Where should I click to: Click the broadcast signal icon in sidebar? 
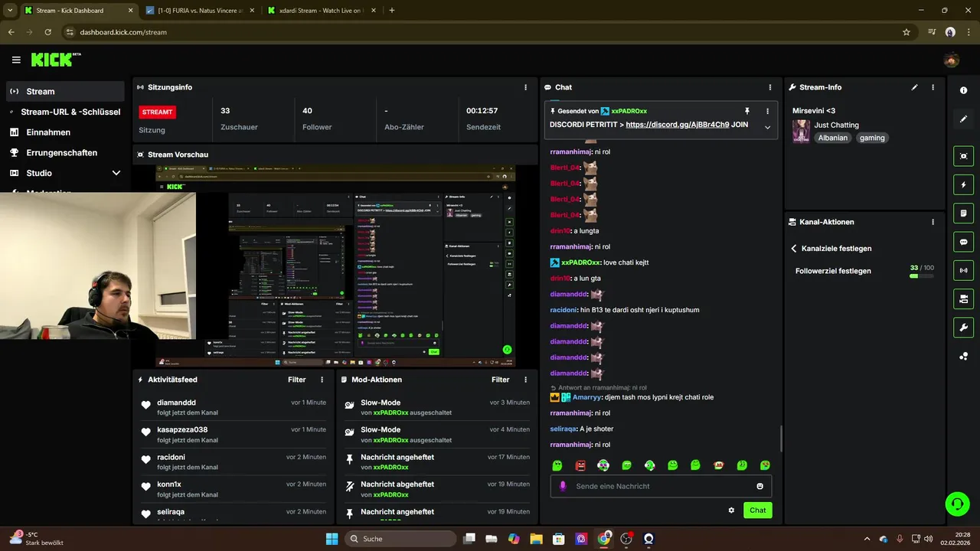(x=963, y=270)
